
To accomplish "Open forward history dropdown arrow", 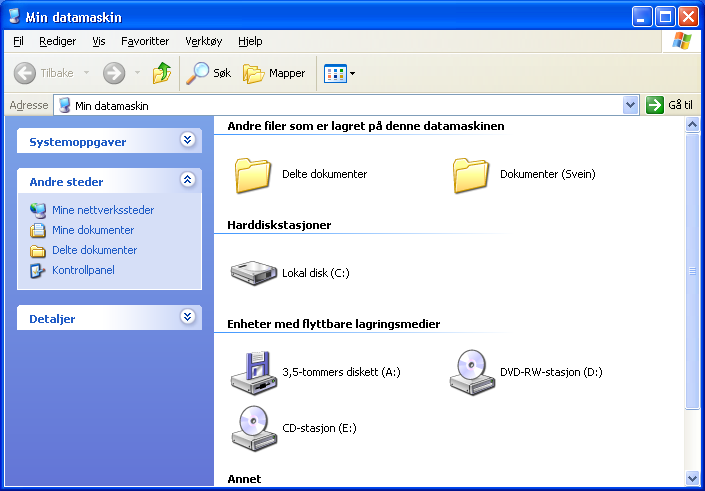I will (x=138, y=73).
